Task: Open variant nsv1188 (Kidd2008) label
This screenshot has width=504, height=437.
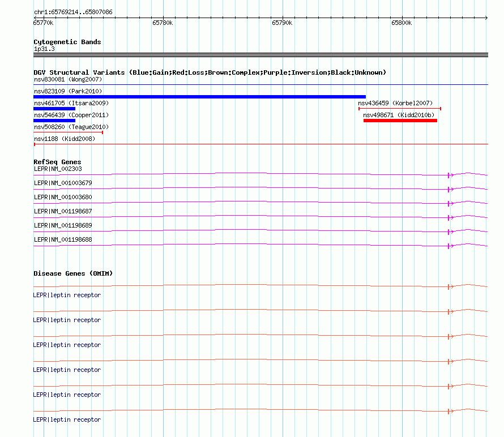Action: pos(65,139)
